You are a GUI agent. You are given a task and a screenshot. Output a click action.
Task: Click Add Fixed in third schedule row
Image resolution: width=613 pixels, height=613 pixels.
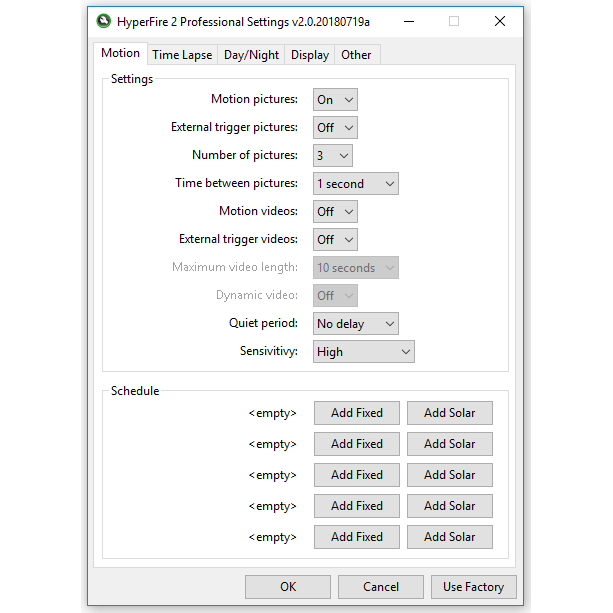tap(357, 475)
